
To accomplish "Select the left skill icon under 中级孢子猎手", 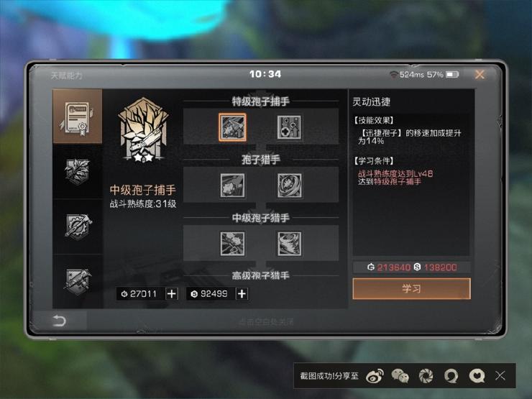I will point(232,244).
